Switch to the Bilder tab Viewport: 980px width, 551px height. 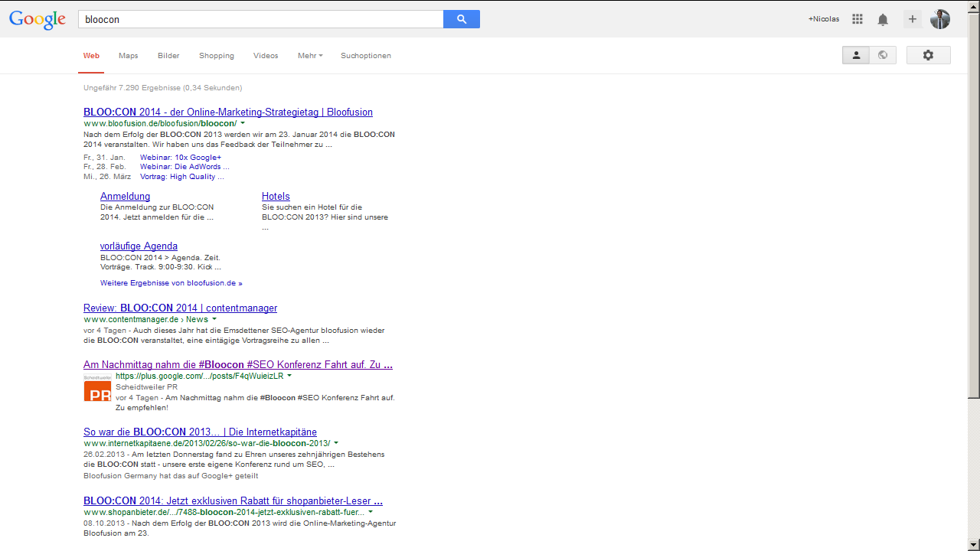click(168, 55)
